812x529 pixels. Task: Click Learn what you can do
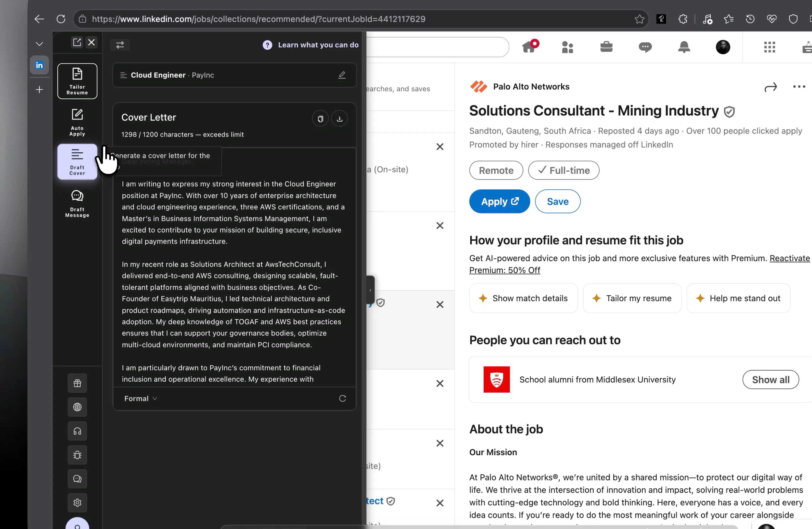pos(310,45)
